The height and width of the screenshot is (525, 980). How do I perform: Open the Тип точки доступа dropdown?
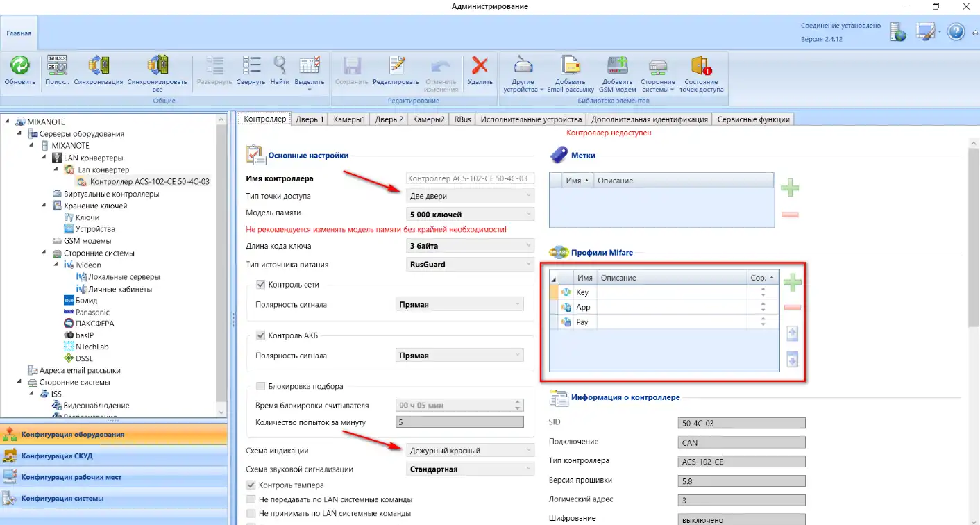pyautogui.click(x=469, y=196)
